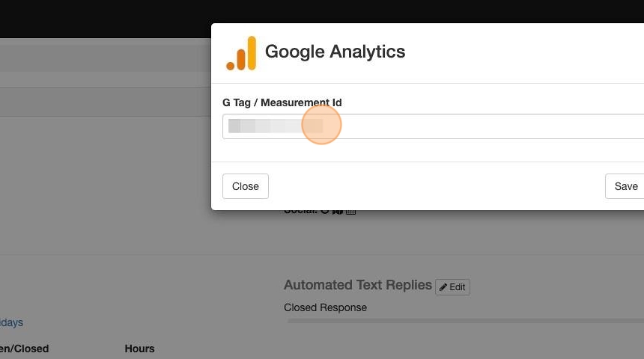
Task: Click the Open/Closed column header
Action: pos(24,349)
